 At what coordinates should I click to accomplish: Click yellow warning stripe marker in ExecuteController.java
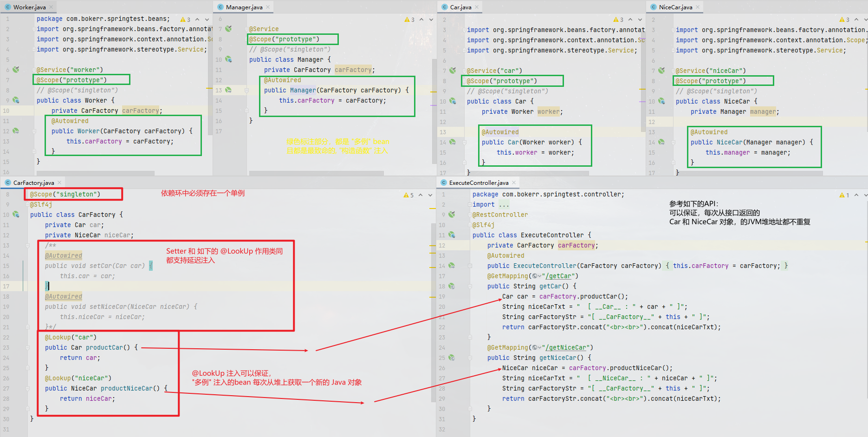pyautogui.click(x=866, y=241)
